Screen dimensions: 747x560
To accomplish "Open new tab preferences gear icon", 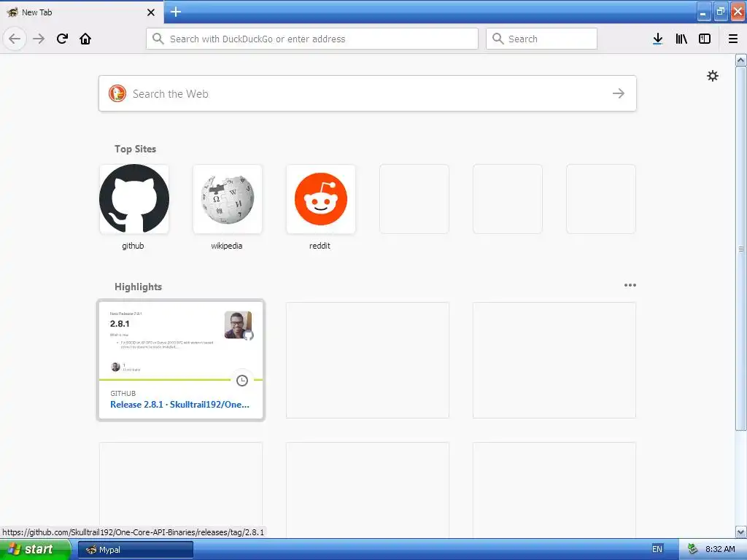I will (x=712, y=76).
